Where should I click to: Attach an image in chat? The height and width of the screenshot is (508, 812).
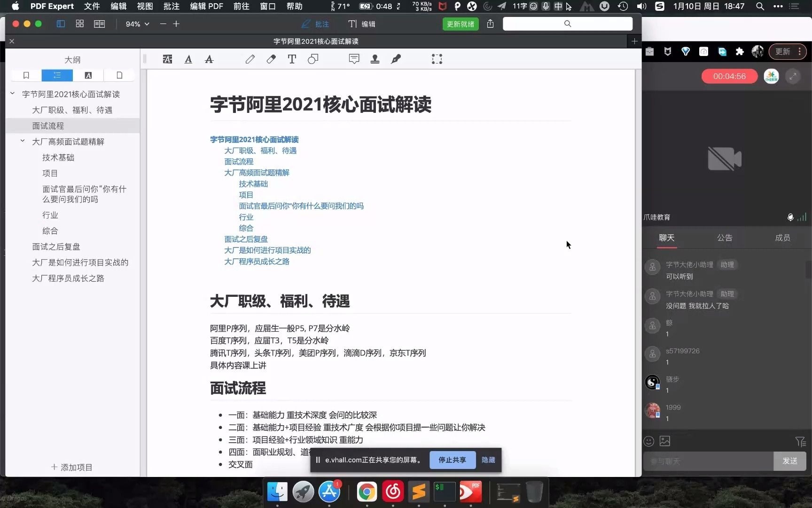(x=665, y=441)
